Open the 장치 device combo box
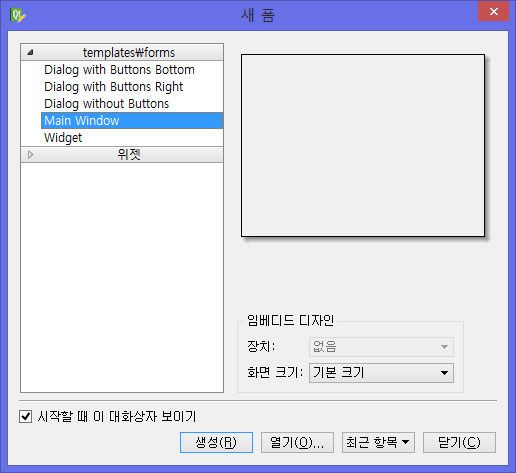This screenshot has width=516, height=473. 381,347
